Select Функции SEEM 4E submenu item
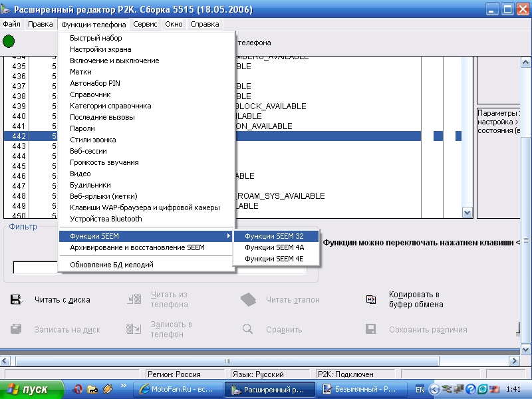This screenshot has width=532, height=399. [276, 259]
